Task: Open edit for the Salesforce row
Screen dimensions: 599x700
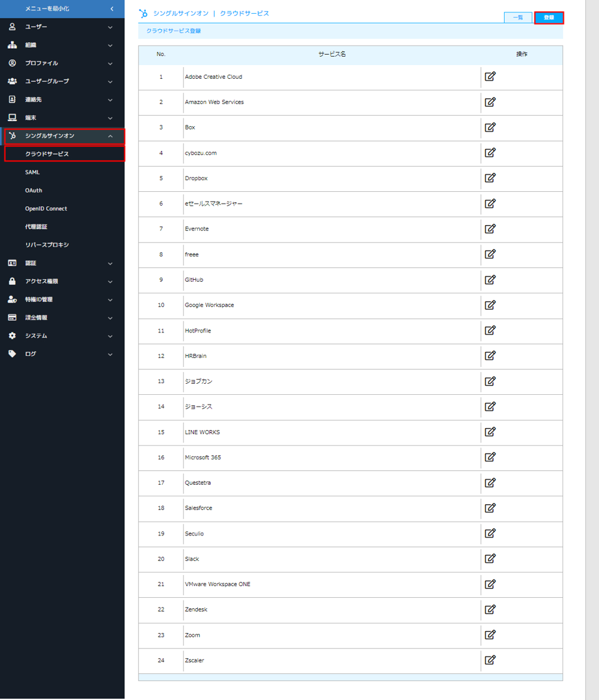Action: (490, 508)
